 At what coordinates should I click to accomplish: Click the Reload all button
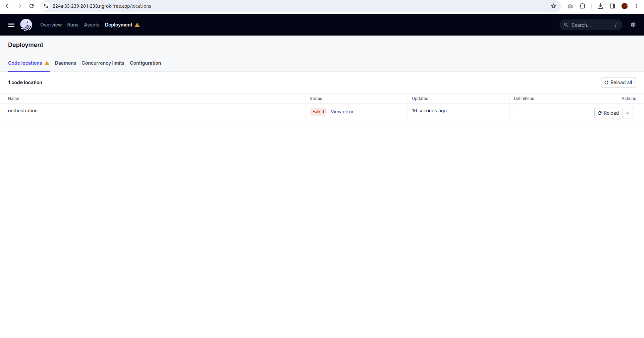coord(618,82)
